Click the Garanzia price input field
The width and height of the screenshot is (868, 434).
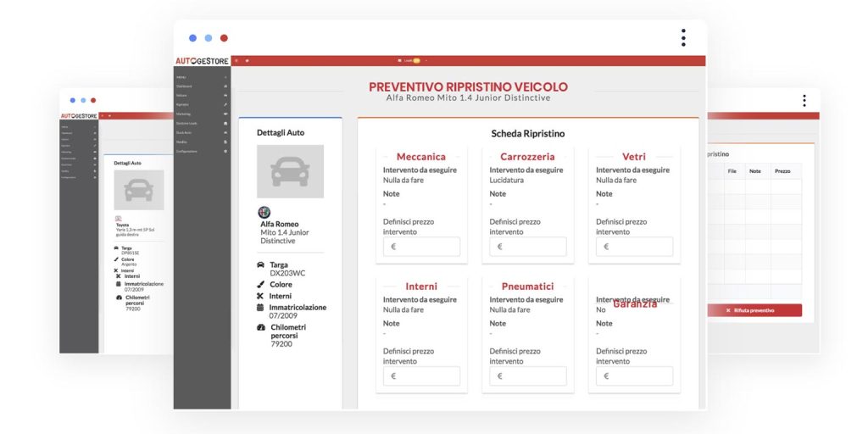(x=634, y=376)
